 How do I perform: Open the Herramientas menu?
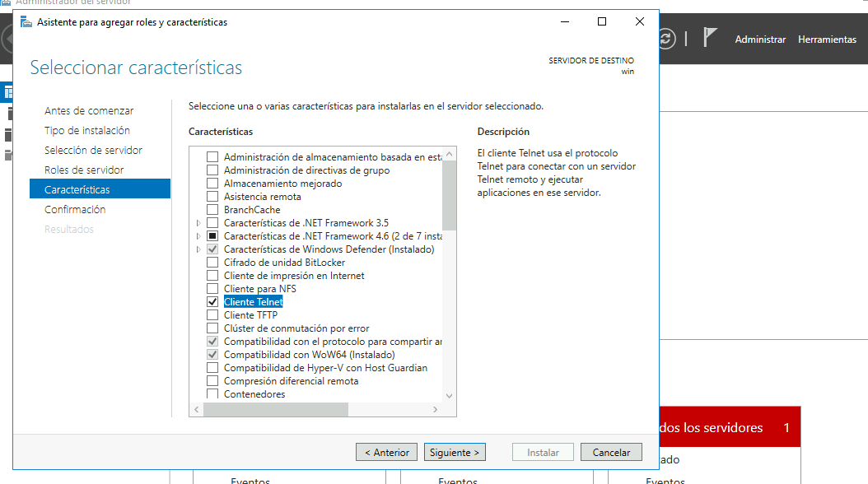tap(827, 40)
